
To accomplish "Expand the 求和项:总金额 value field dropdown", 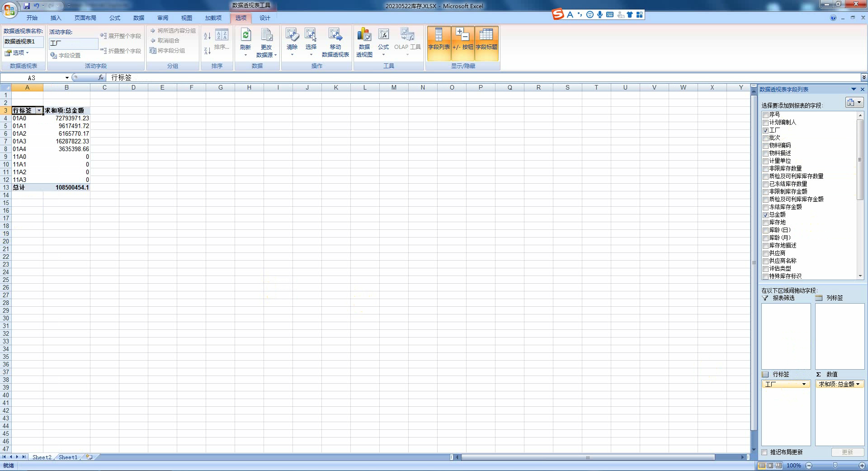I will (858, 384).
